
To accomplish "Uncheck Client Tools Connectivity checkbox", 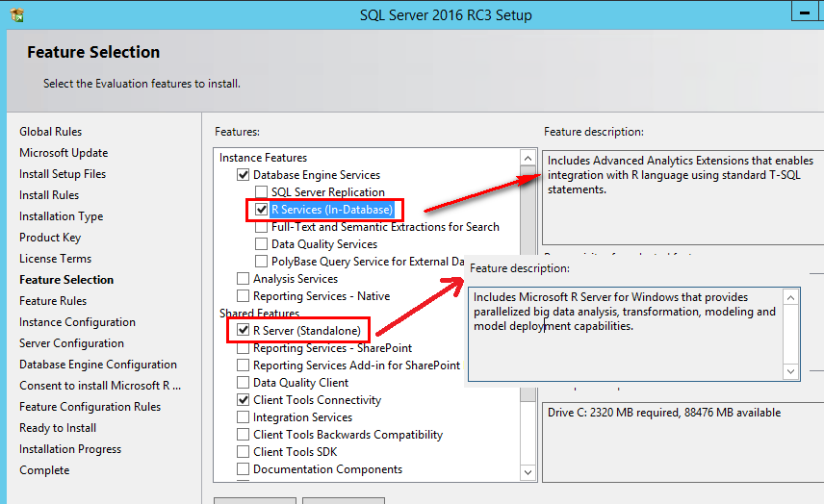I will click(x=243, y=400).
